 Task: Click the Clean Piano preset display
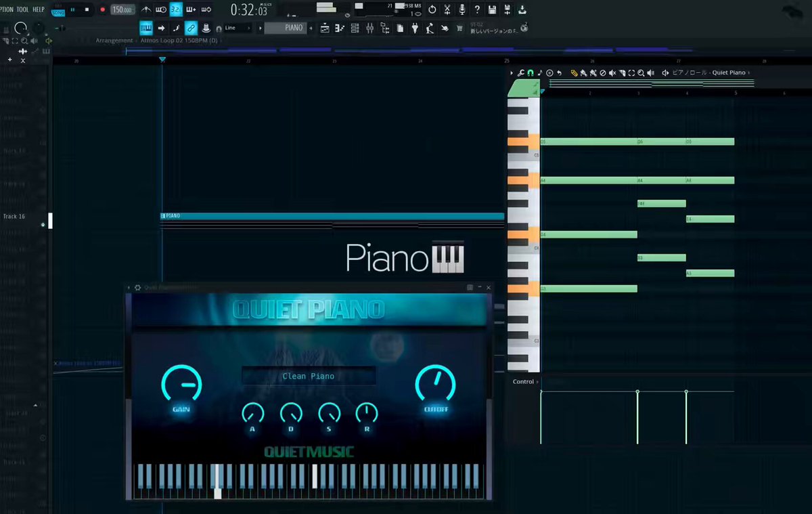click(309, 376)
